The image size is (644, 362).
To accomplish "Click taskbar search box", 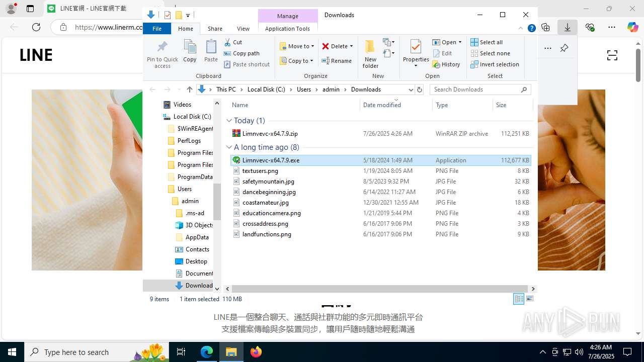I will 96,352.
